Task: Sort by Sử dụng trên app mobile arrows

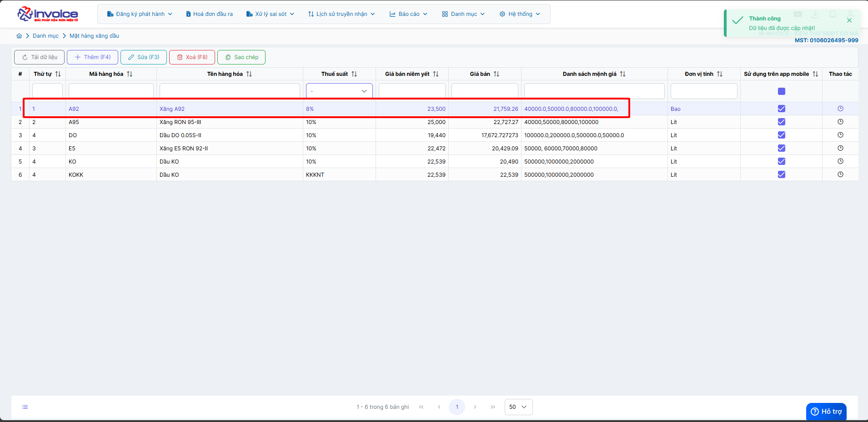Action: pos(815,74)
